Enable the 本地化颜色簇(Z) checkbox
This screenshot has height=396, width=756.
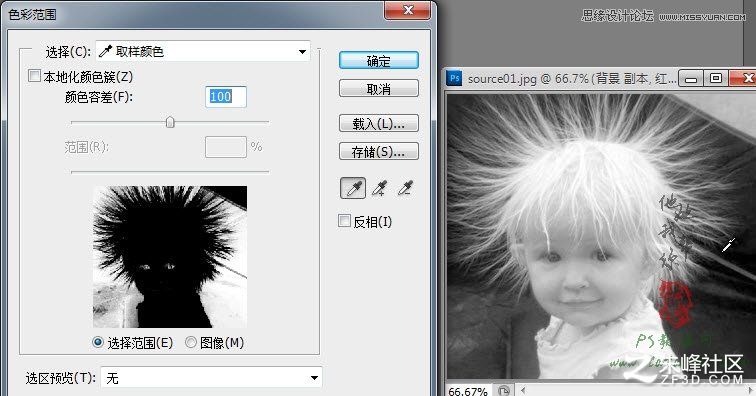pyautogui.click(x=34, y=76)
